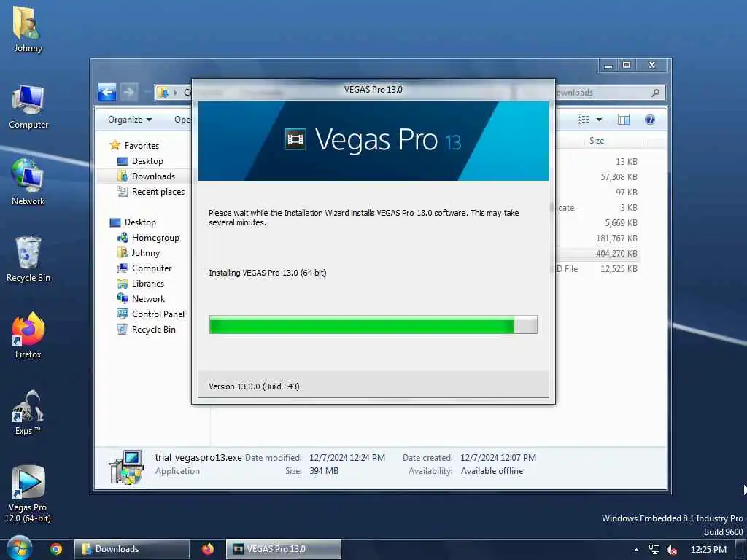Open the network tray icon

(x=654, y=550)
